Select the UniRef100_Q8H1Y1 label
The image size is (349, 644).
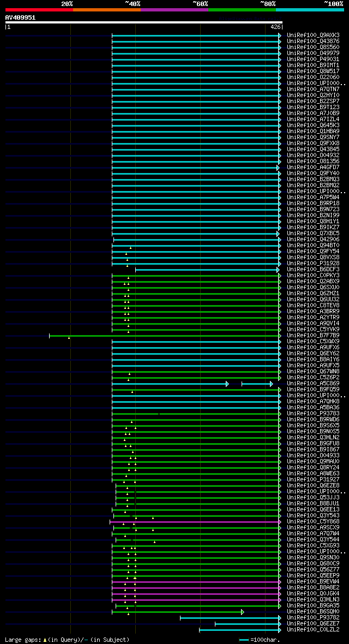[313, 222]
